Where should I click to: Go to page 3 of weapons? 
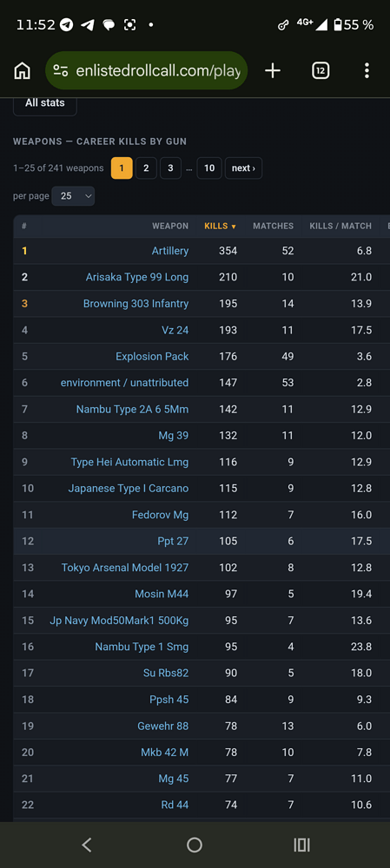(x=170, y=168)
